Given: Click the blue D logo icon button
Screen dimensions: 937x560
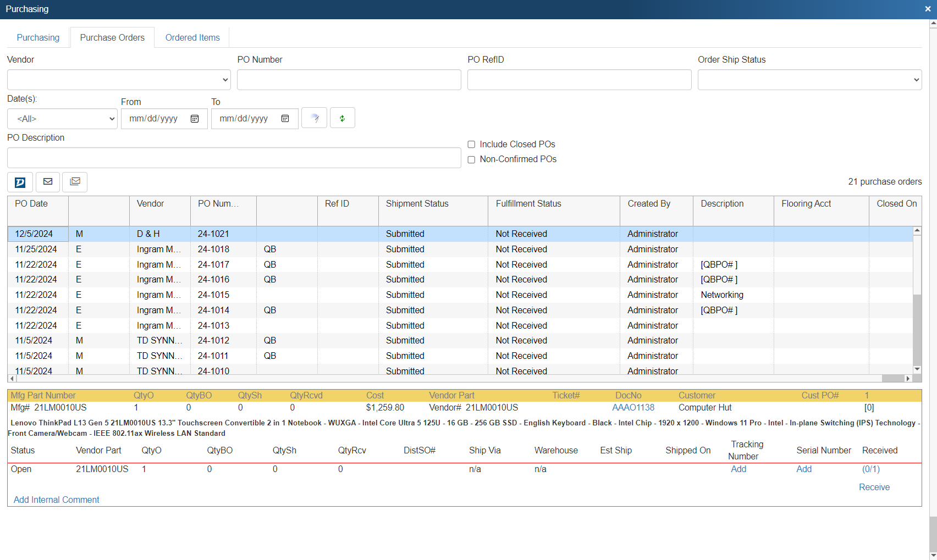Looking at the screenshot, I should (x=20, y=182).
